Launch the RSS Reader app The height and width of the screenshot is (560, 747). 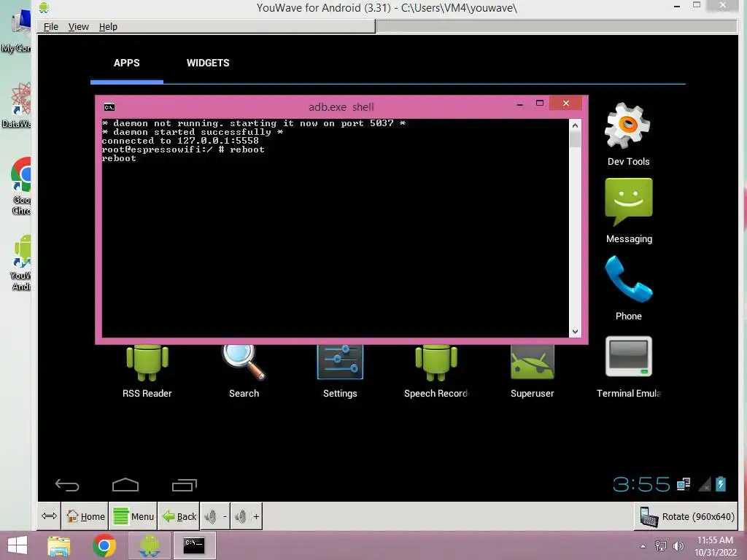[147, 372]
